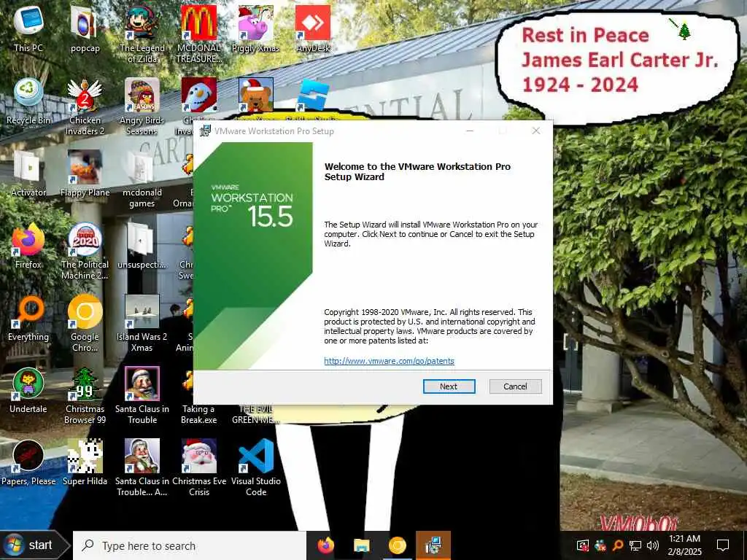Select the McDonald Treasure shortcut

198,34
